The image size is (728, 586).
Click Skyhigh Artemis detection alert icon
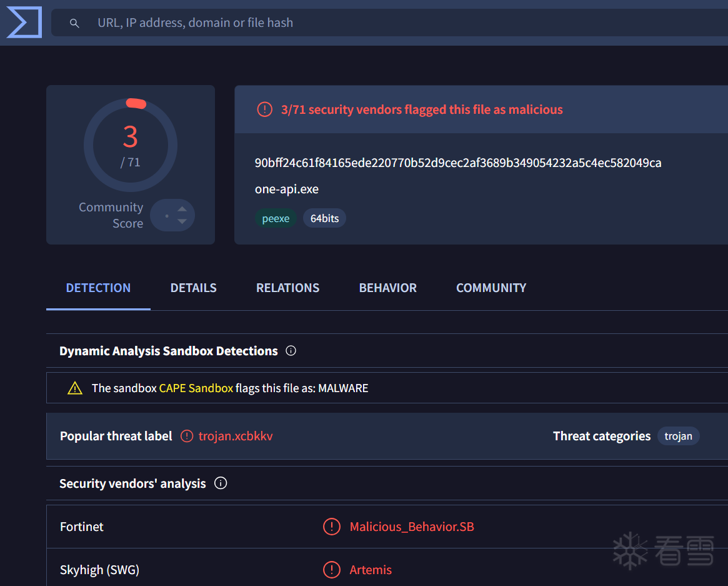point(331,570)
